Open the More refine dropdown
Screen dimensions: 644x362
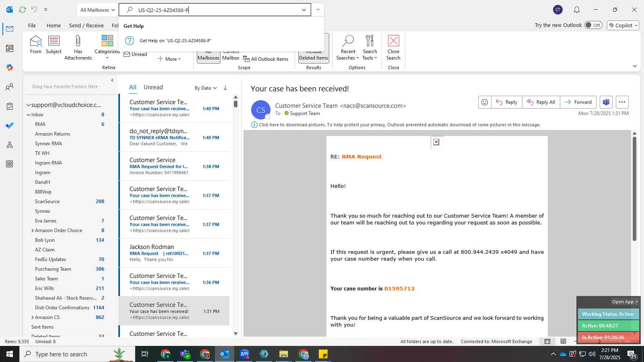click(x=169, y=59)
